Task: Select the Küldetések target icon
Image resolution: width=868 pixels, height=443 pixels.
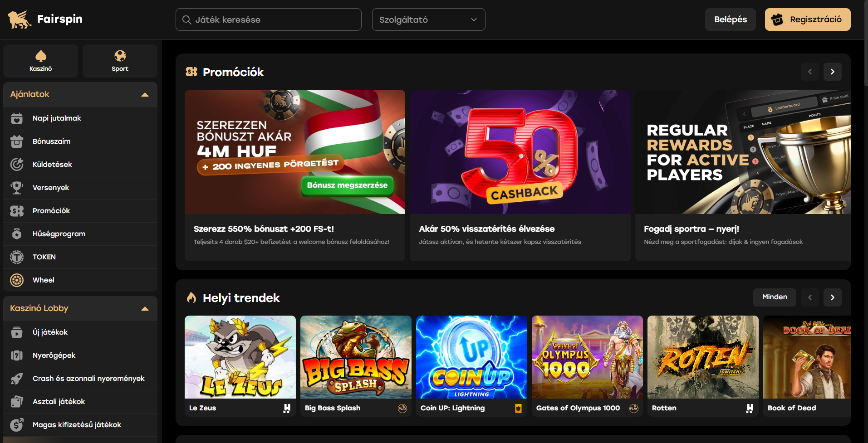Action: click(17, 165)
